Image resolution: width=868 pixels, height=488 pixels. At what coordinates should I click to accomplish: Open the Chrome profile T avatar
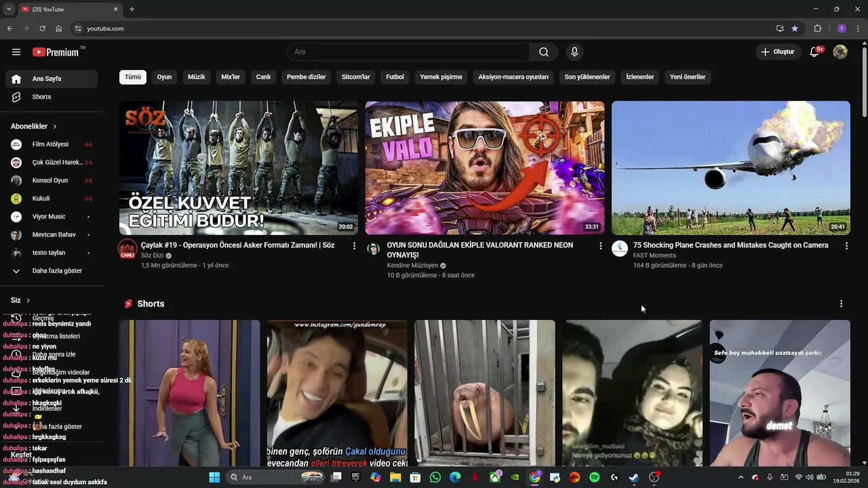pyautogui.click(x=842, y=28)
